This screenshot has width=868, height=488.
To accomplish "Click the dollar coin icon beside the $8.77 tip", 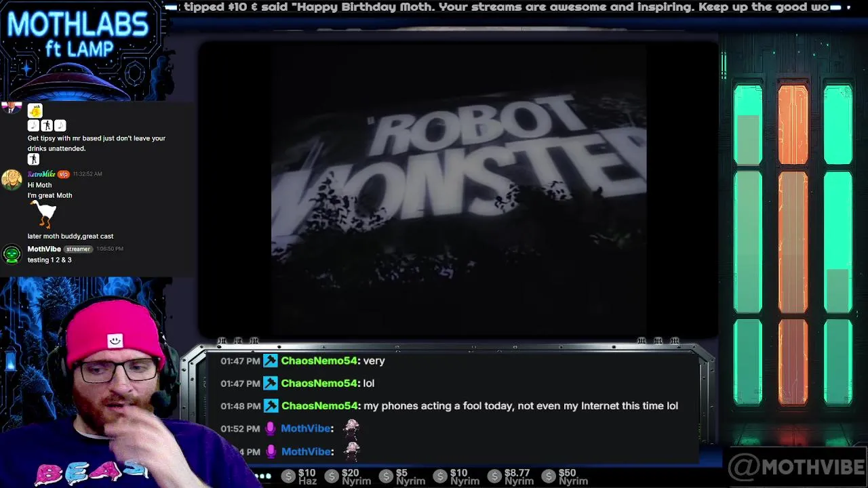I will point(494,477).
